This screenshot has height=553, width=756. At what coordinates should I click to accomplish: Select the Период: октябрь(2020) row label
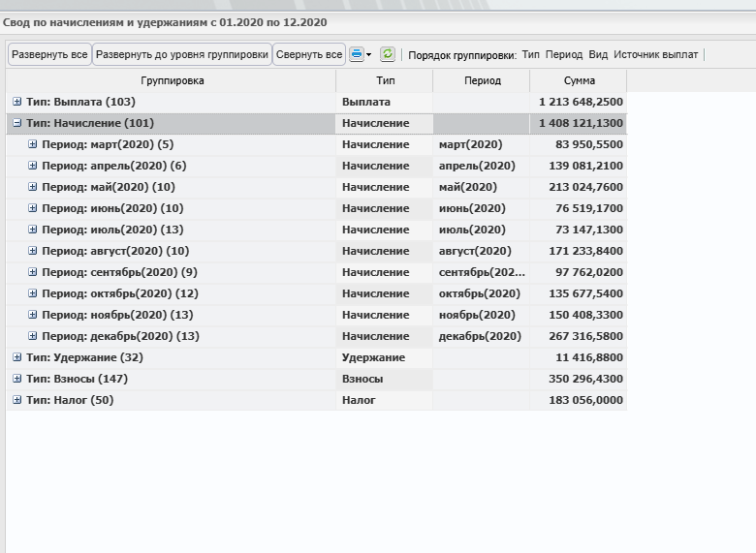[120, 293]
